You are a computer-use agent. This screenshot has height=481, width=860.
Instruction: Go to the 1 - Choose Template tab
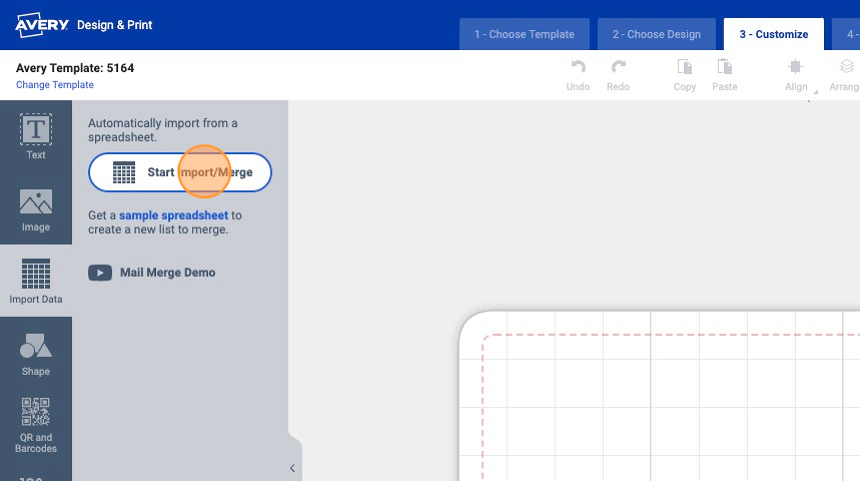524,34
